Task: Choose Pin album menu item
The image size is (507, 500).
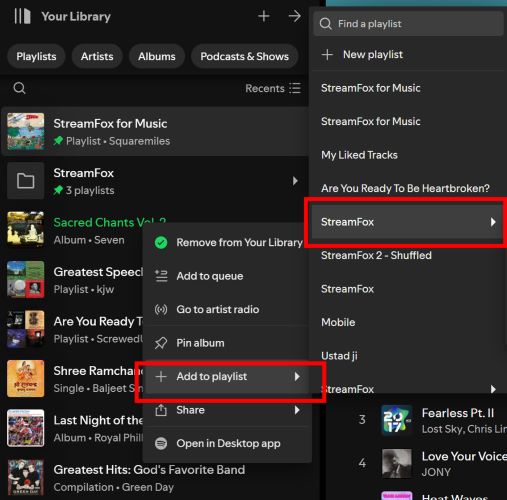Action: (x=227, y=343)
